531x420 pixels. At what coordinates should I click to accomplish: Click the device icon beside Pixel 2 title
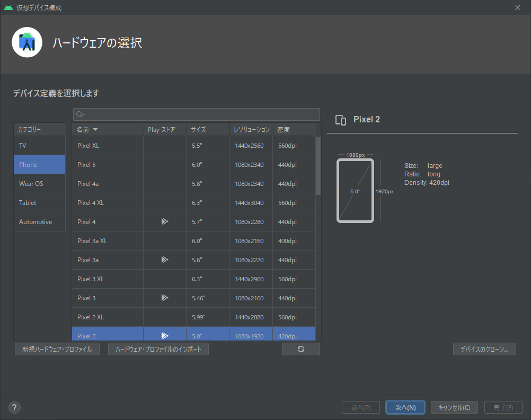click(x=341, y=120)
